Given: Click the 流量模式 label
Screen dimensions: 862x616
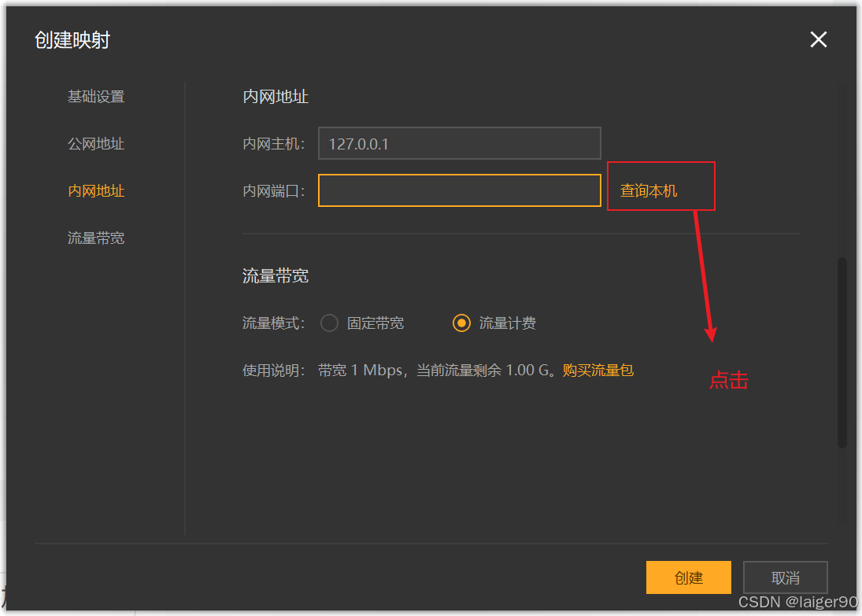Looking at the screenshot, I should pyautogui.click(x=273, y=323).
